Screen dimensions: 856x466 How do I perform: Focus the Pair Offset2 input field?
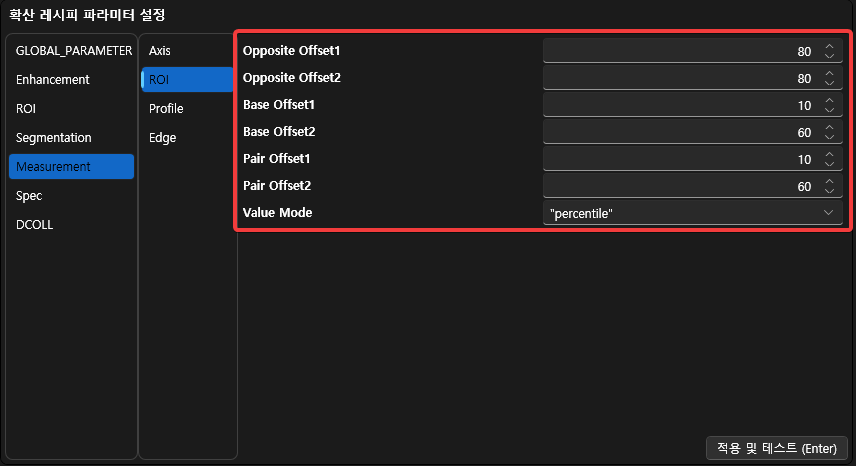pyautogui.click(x=680, y=186)
